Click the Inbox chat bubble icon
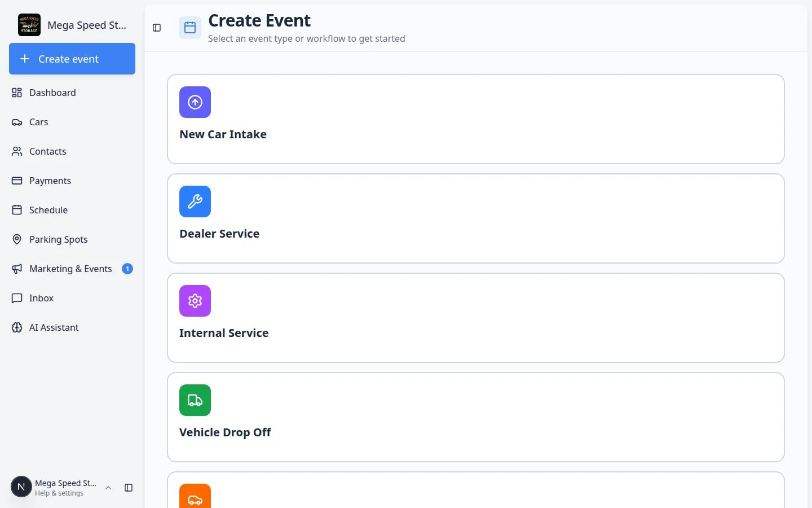Screen dimensions: 812x508 point(17,298)
